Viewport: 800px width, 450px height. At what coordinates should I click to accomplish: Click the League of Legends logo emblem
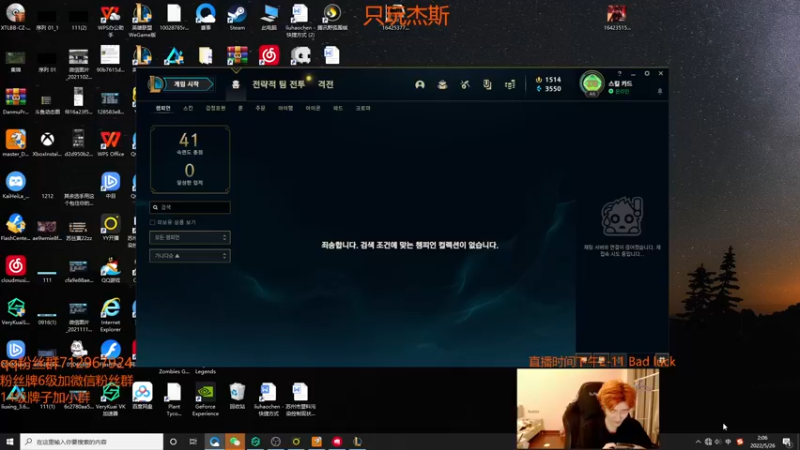point(156,84)
